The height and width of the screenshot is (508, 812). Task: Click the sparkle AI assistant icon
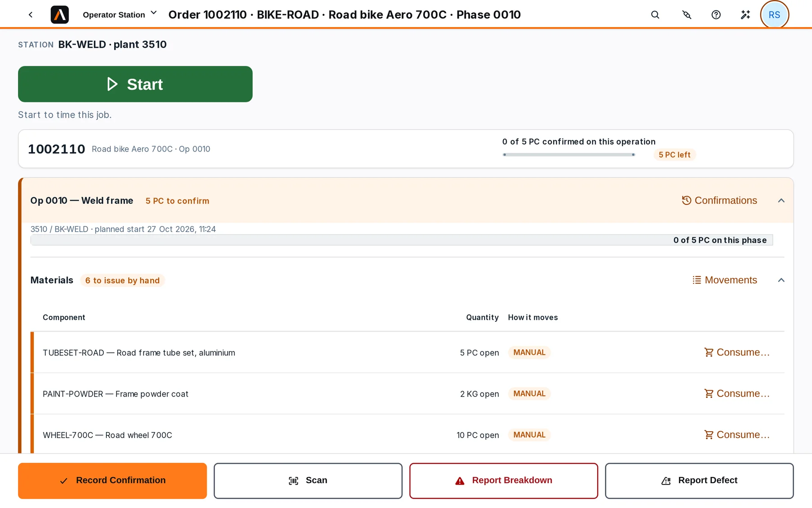745,15
